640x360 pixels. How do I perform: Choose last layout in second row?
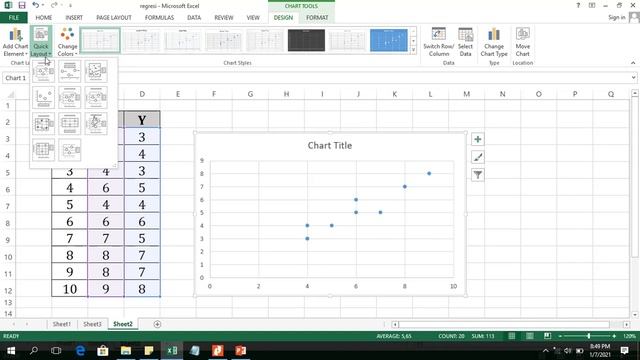tap(96, 98)
